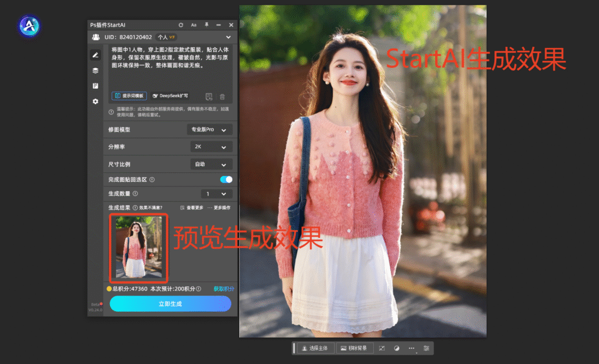Click the refresh icon in plugin title bar
599x364 pixels.
[x=181, y=25]
